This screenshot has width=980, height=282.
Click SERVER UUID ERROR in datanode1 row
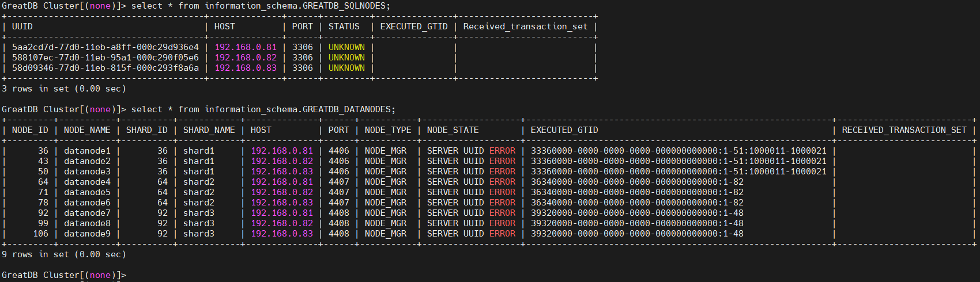pyautogui.click(x=471, y=151)
